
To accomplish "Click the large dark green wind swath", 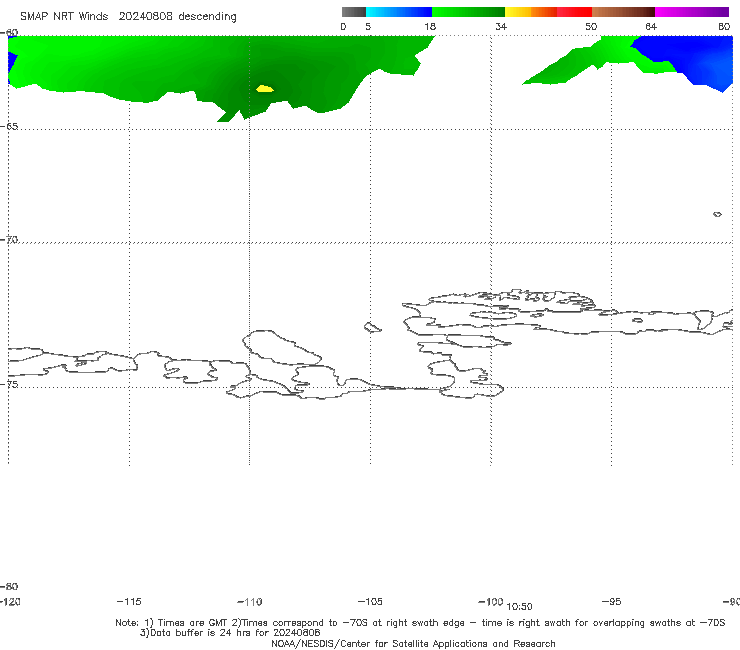I will [x=222, y=71].
